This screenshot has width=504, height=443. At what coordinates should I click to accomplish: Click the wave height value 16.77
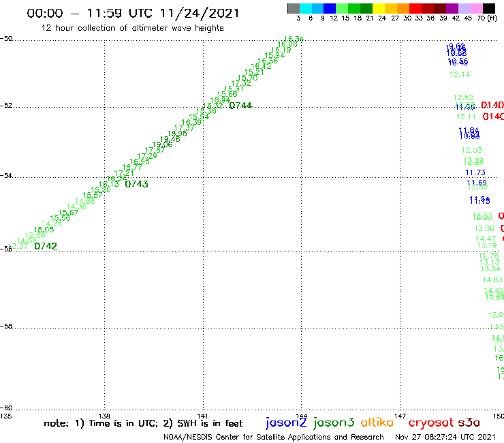point(132,167)
